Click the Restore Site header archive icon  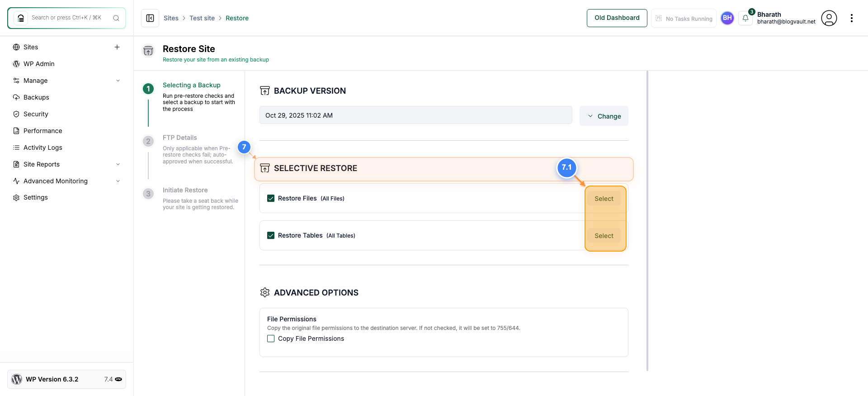click(148, 51)
